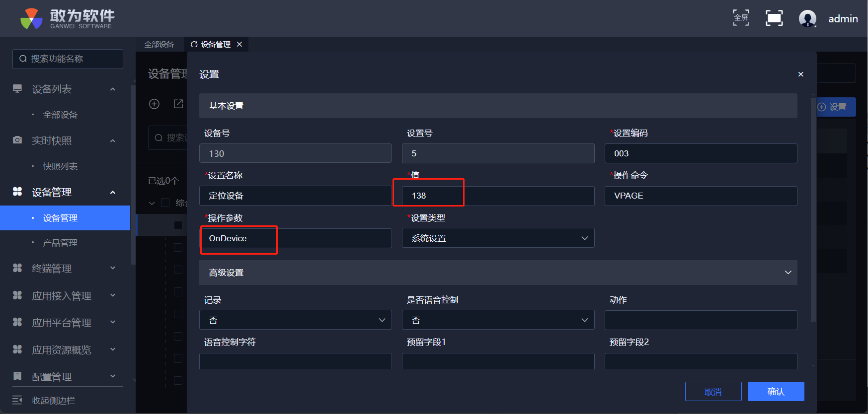Screen dimensions: 868x414
Task: Open the 设置类型 dropdown
Action: click(x=498, y=238)
